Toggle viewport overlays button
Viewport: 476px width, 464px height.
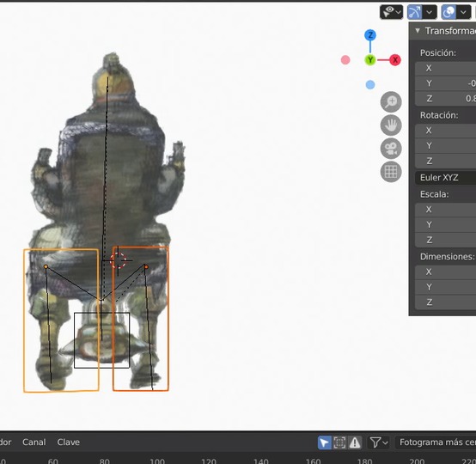[449, 12]
